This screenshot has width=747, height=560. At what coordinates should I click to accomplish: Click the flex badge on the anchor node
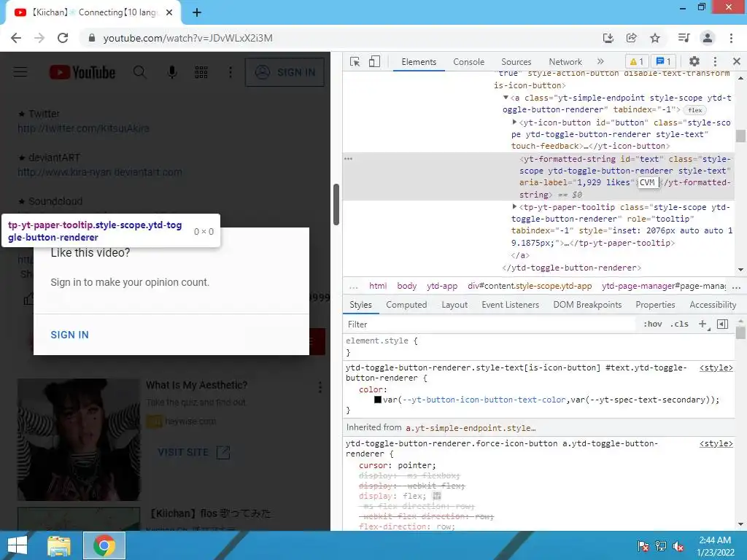tap(694, 110)
